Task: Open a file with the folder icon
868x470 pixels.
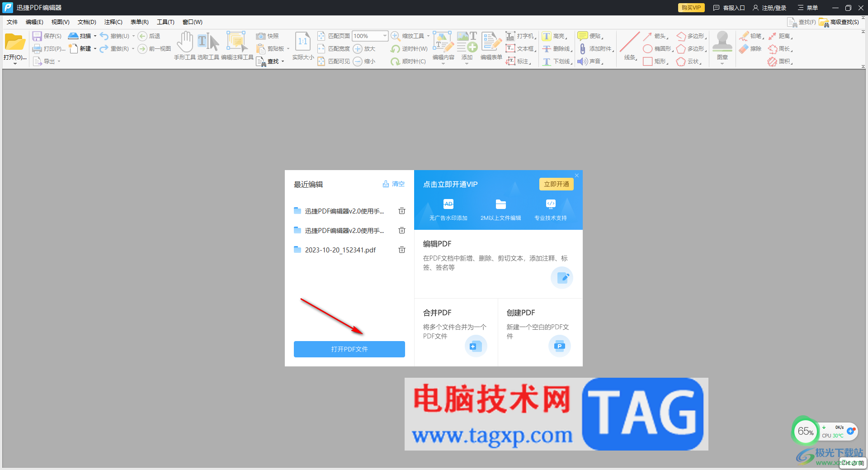Action: pyautogui.click(x=15, y=42)
